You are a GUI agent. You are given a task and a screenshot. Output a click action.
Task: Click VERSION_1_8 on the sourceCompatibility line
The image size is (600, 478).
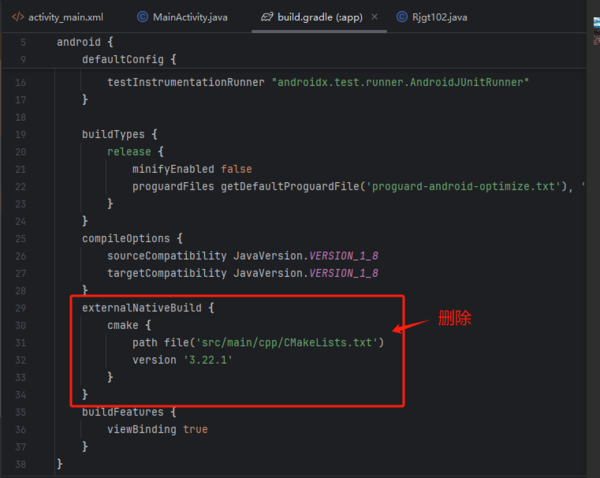[344, 256]
